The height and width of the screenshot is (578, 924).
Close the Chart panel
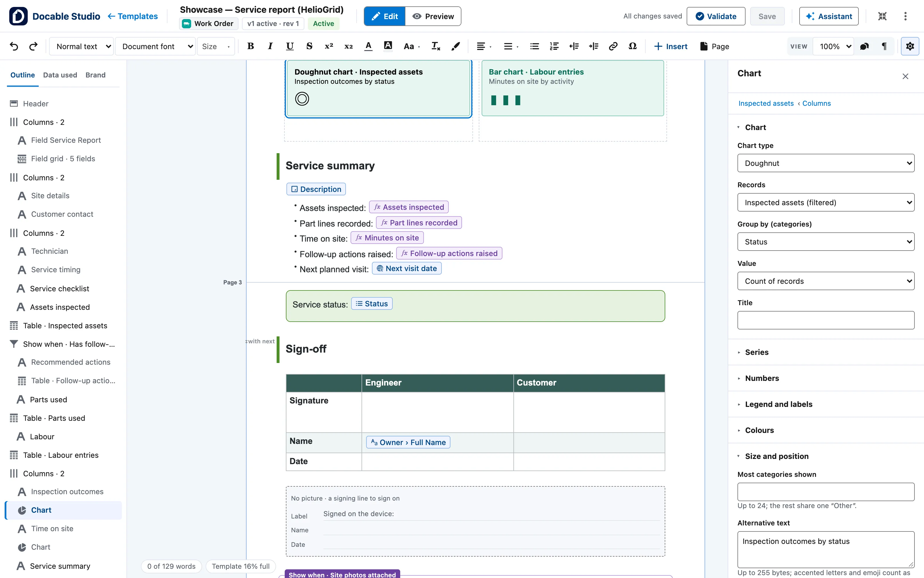point(905,77)
